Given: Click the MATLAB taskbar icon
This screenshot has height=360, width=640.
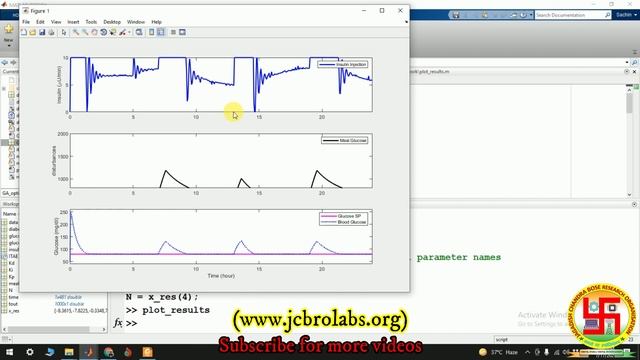Looking at the screenshot, I should pyautogui.click(x=89, y=352).
